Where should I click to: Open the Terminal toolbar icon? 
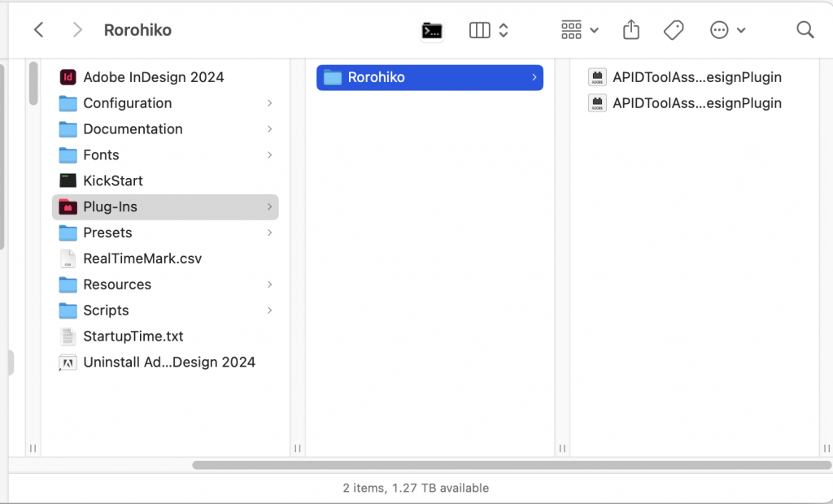[x=431, y=29]
